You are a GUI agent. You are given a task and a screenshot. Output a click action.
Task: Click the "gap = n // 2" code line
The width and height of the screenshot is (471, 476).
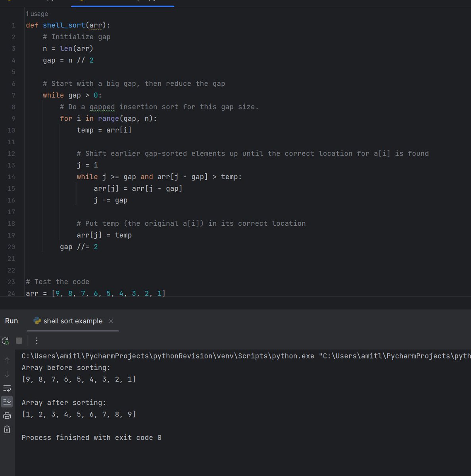pyautogui.click(x=68, y=60)
